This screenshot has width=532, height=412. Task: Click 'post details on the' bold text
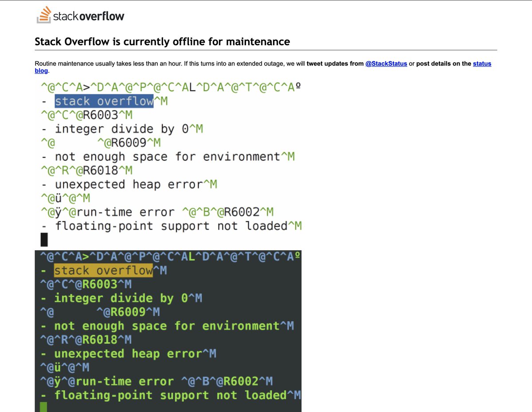pos(444,64)
